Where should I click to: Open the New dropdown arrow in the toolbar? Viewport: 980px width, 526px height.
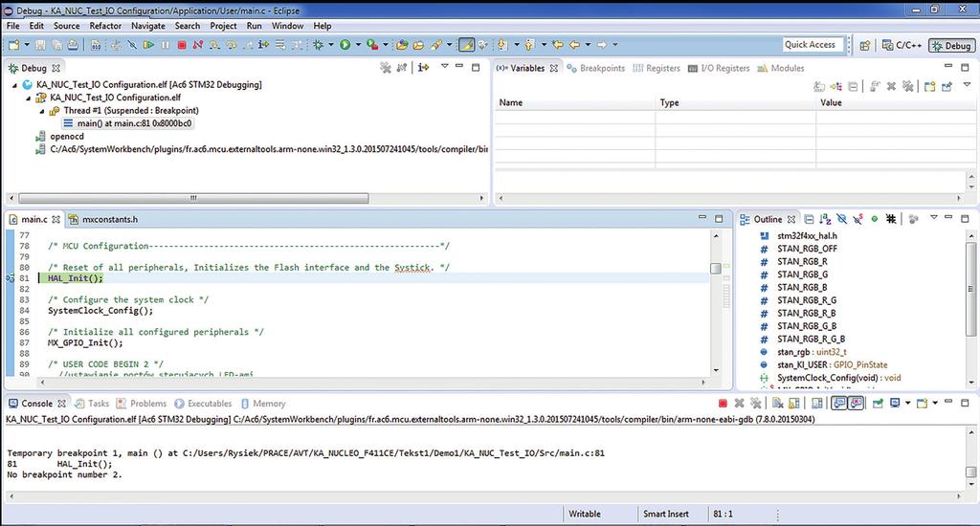(27, 45)
